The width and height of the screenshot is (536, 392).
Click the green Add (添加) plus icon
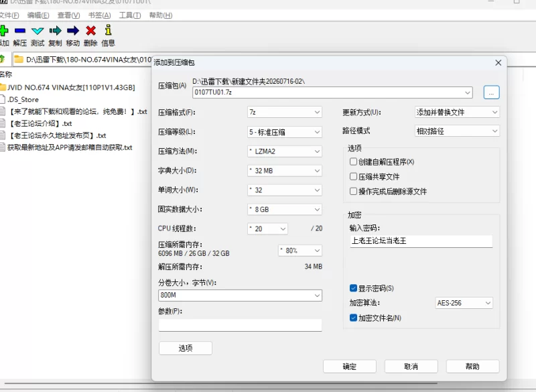[4, 31]
